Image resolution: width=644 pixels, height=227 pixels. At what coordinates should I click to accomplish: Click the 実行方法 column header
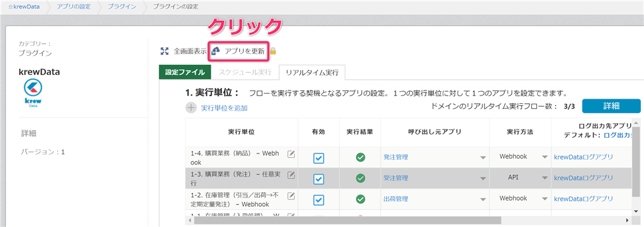520,132
